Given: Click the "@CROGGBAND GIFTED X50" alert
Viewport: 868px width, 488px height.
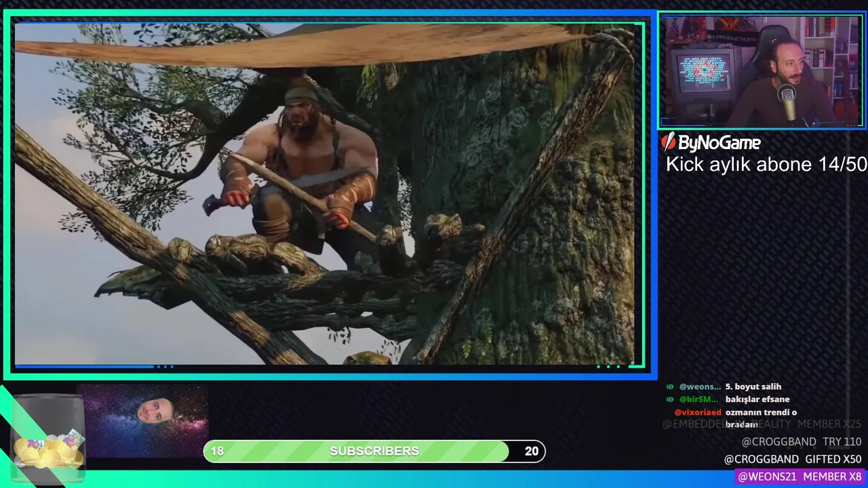Looking at the screenshot, I should [x=793, y=460].
